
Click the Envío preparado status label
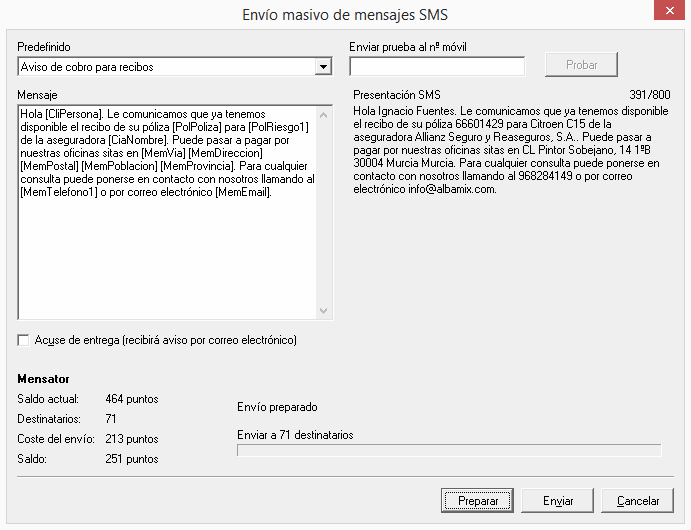[277, 407]
